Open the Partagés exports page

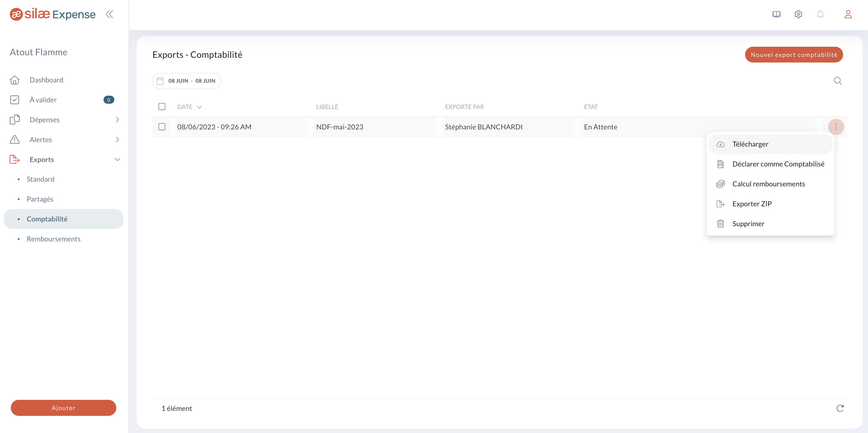coord(40,199)
